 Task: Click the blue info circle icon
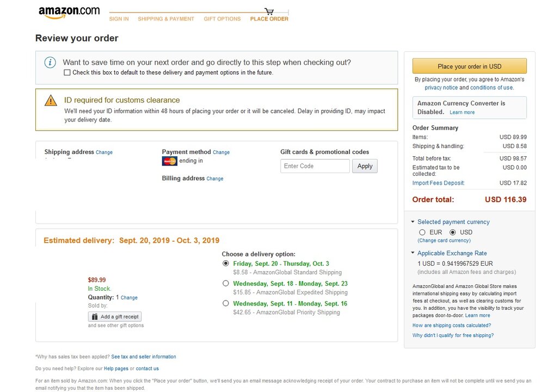click(50, 63)
